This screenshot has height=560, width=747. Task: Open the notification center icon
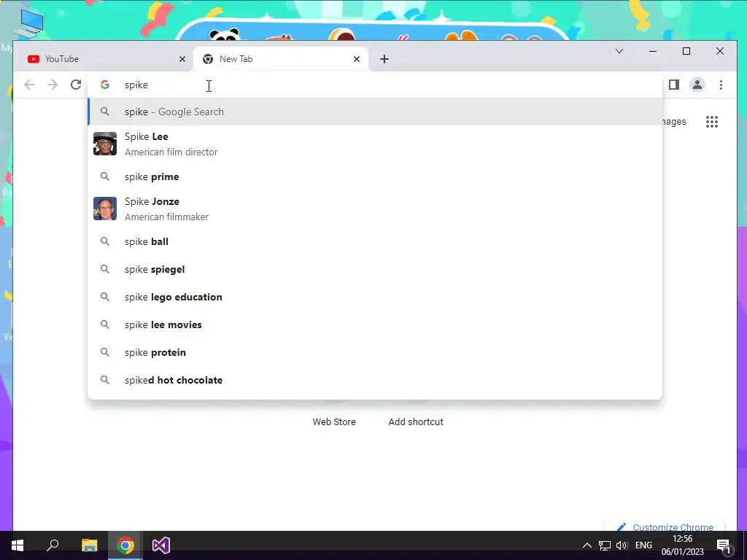tap(723, 545)
